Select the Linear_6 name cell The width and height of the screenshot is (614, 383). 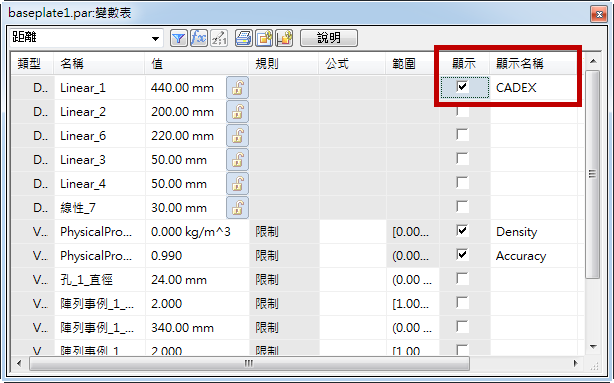[x=99, y=135]
